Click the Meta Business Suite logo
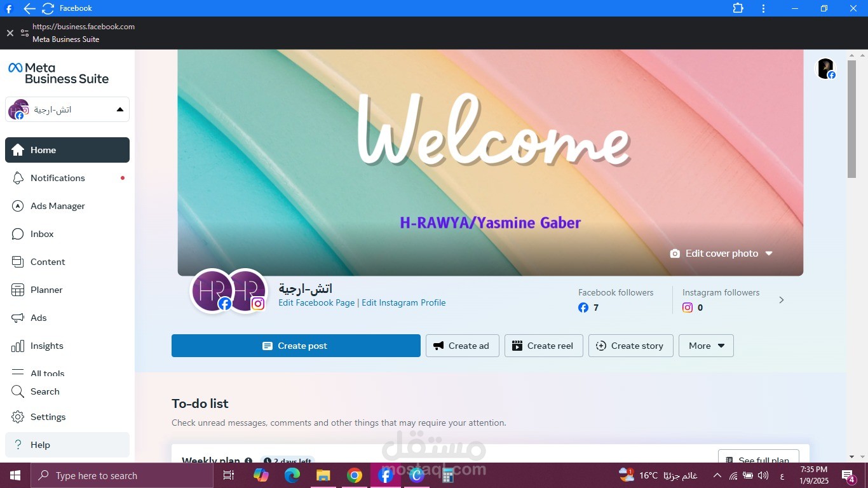This screenshot has height=488, width=868. (x=58, y=73)
